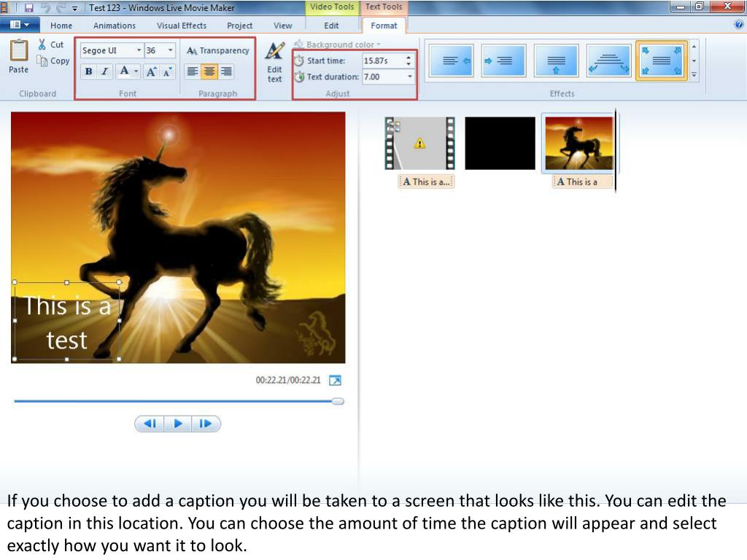Expand the full text effects gallery
The width and height of the screenshot is (747, 560).
(694, 75)
